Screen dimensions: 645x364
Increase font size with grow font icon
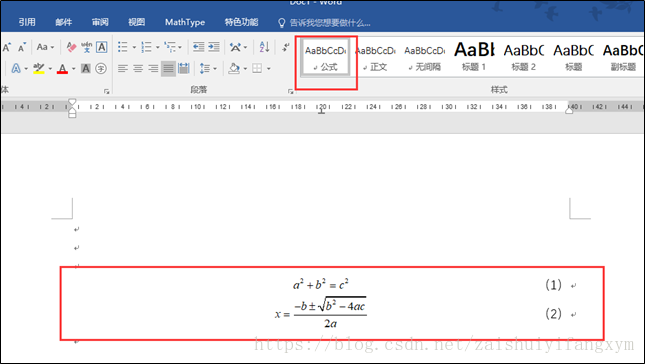coord(7,47)
